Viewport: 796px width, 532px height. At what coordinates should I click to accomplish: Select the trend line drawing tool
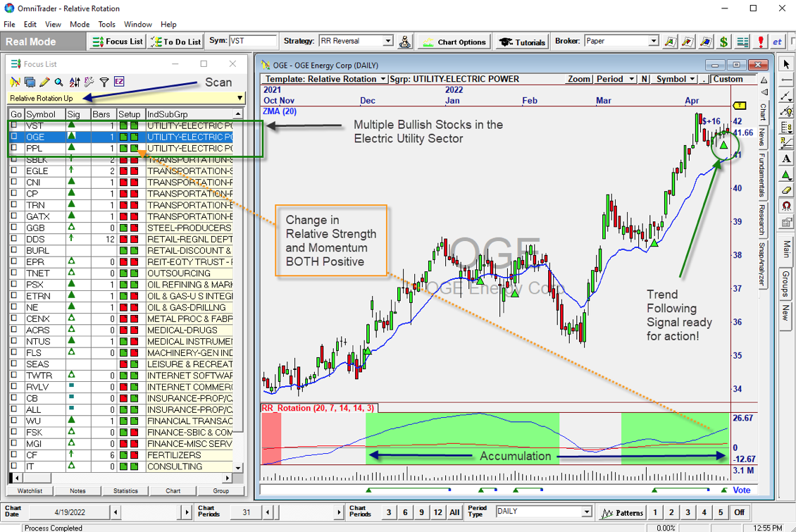786,96
